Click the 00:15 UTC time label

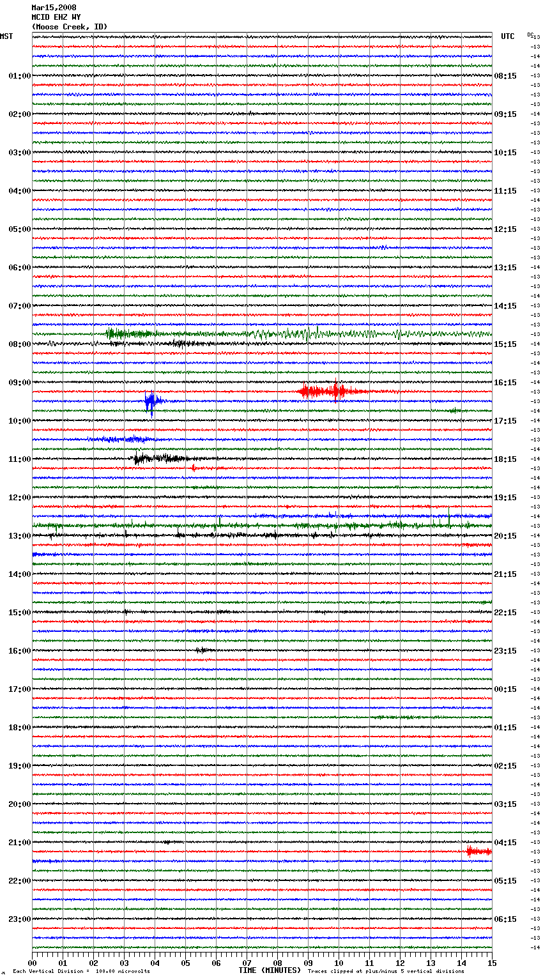click(505, 689)
